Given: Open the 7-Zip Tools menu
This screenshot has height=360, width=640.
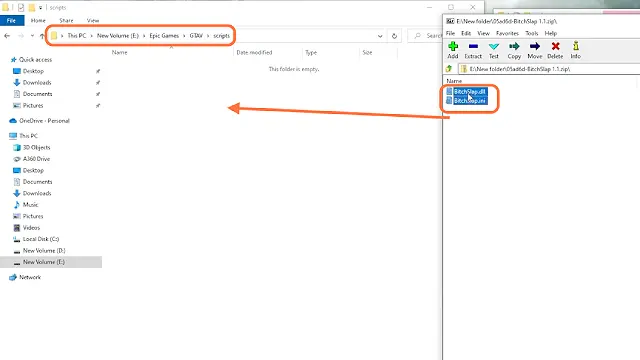Looking at the screenshot, I should pyautogui.click(x=531, y=33).
